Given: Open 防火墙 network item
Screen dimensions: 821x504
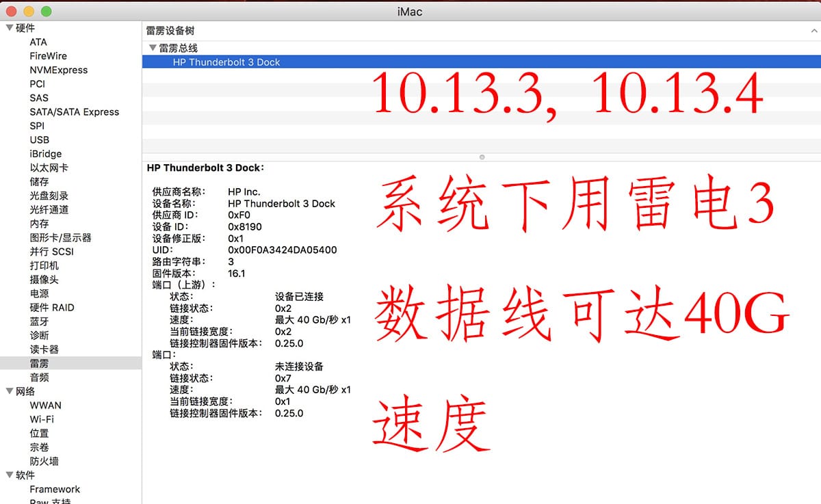Looking at the screenshot, I should (44, 461).
